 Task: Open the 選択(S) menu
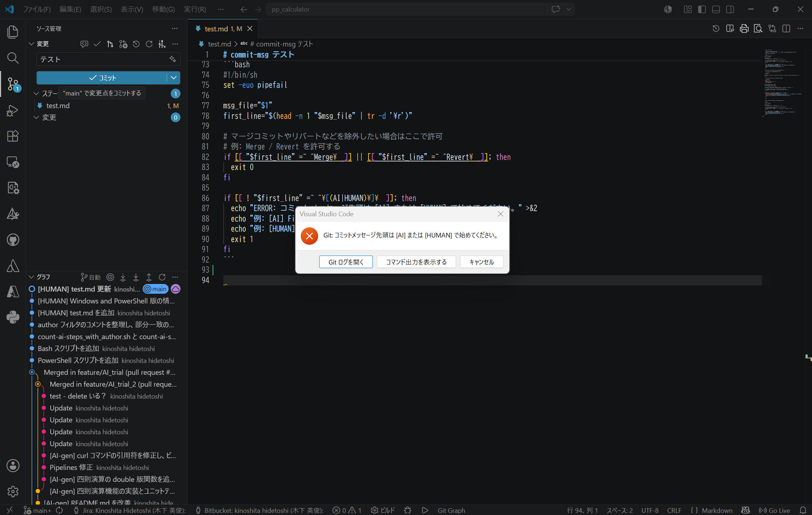101,9
